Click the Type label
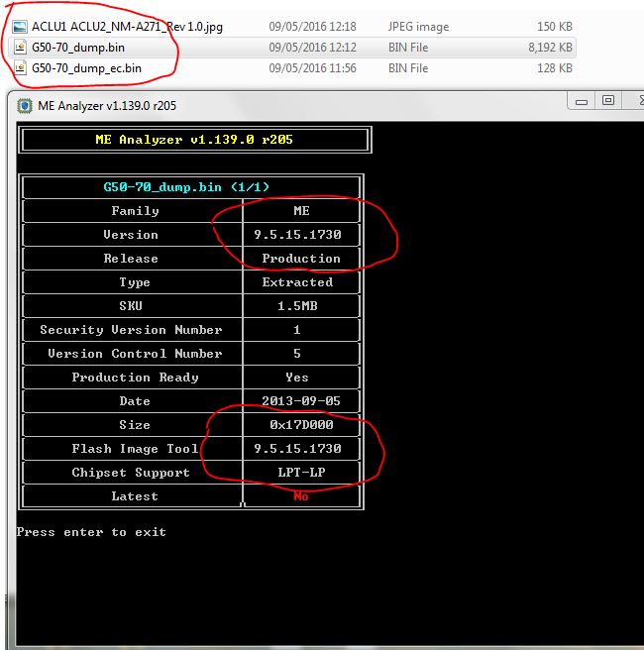The width and height of the screenshot is (644, 650). coord(135,282)
